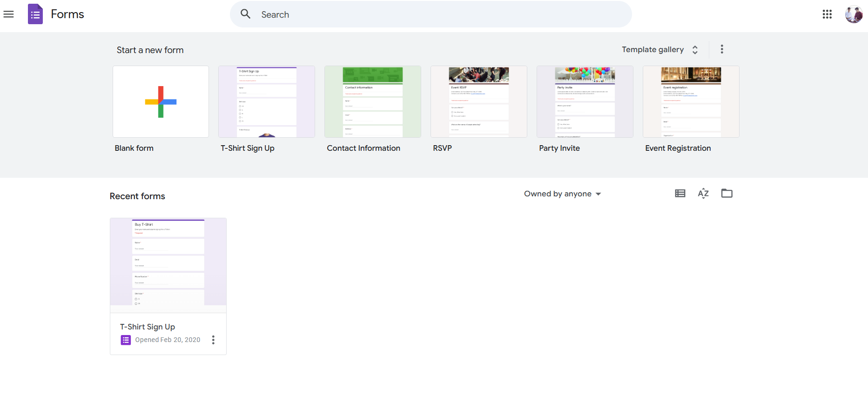Open template section more options menu
Screen dimensions: 868x396
click(722, 49)
